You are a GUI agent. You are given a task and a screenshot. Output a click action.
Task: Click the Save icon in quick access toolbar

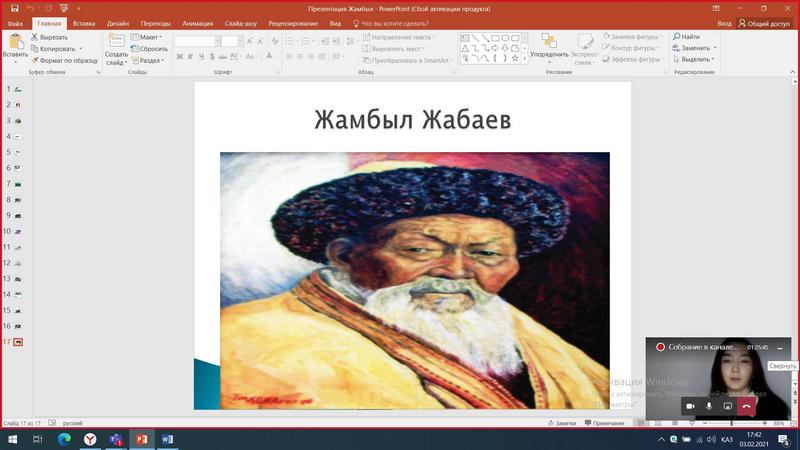tap(15, 8)
